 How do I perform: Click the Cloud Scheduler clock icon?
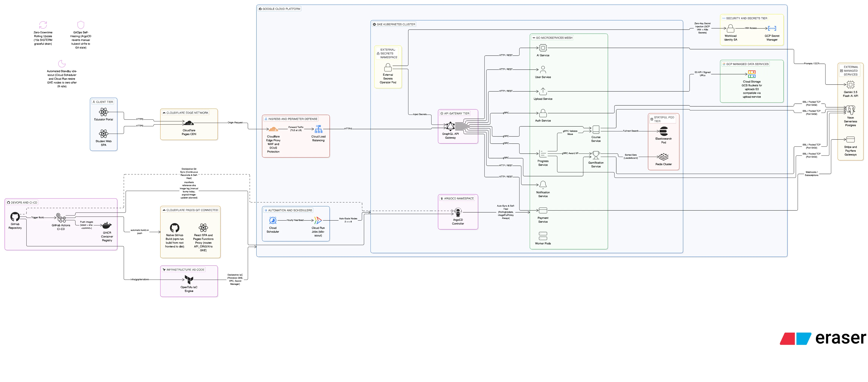click(x=273, y=220)
